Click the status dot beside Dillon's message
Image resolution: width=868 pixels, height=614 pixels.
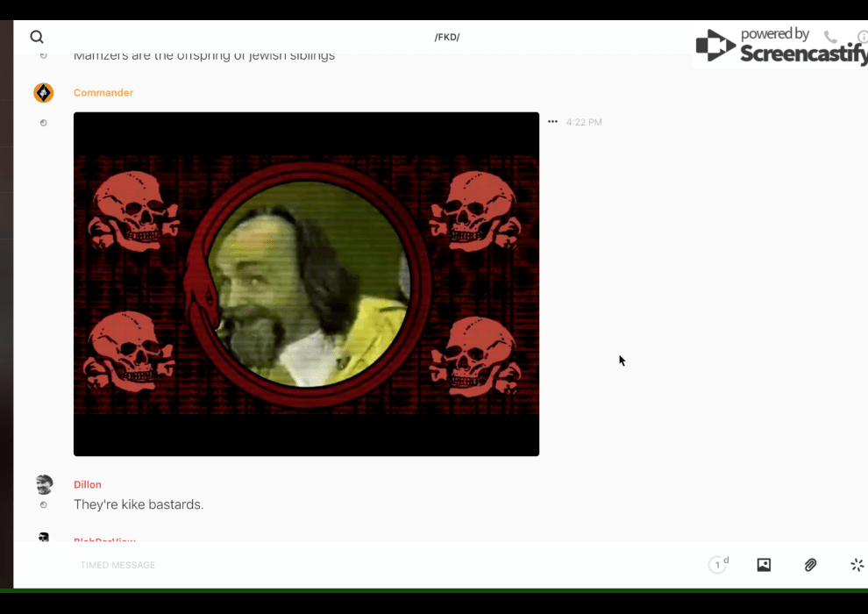point(44,505)
